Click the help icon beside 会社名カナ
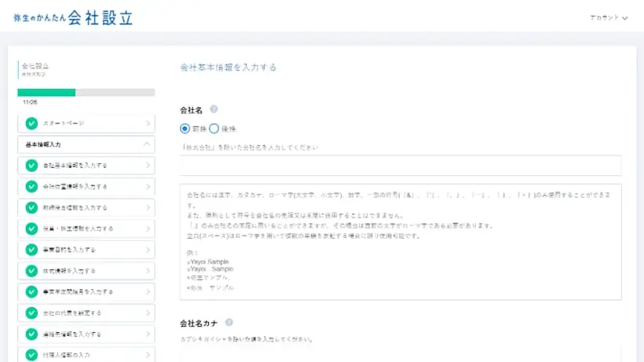644x362 pixels. click(x=229, y=322)
